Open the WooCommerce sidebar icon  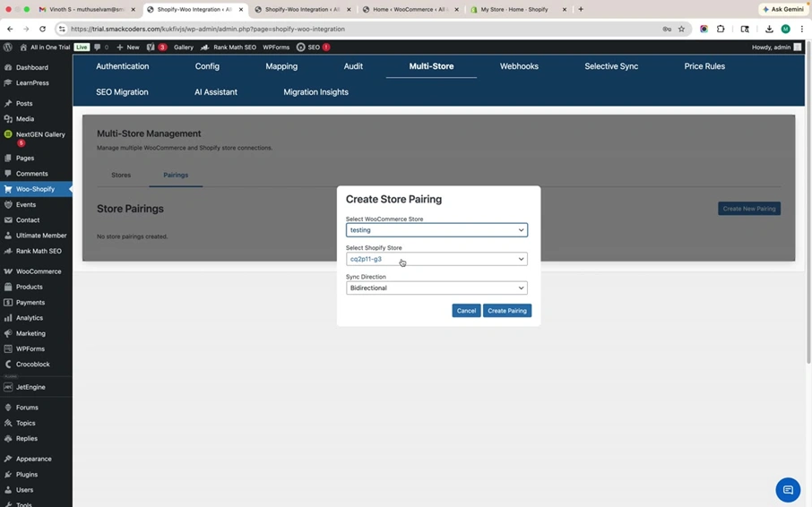(8, 271)
